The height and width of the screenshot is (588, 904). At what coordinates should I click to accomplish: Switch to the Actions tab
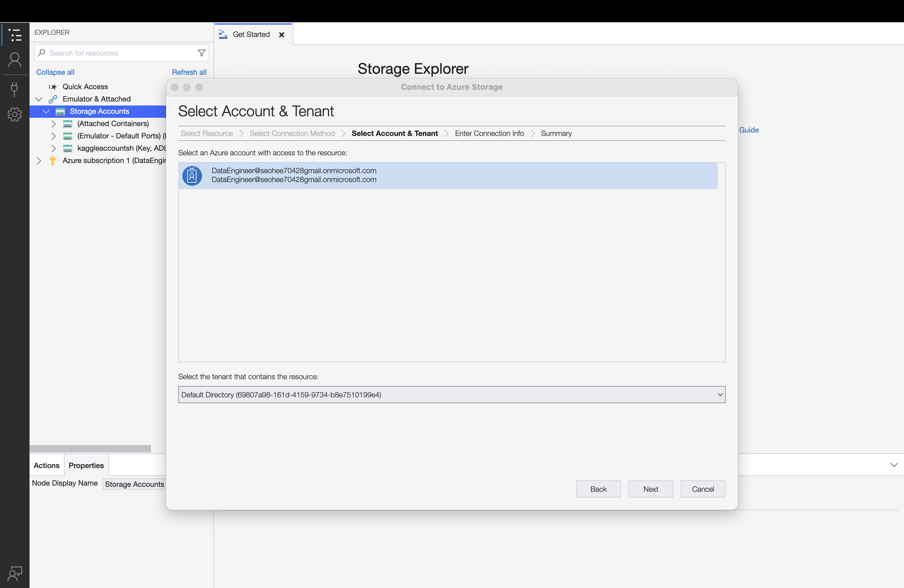pyautogui.click(x=47, y=465)
